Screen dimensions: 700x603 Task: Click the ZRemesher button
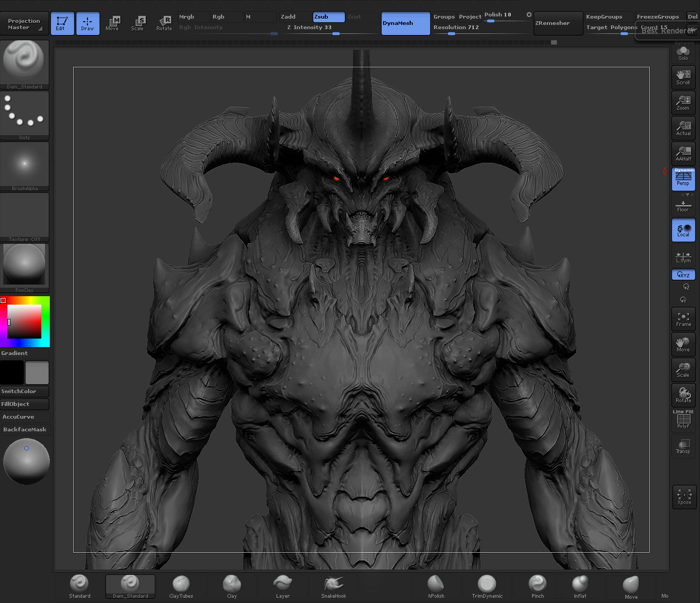point(557,23)
